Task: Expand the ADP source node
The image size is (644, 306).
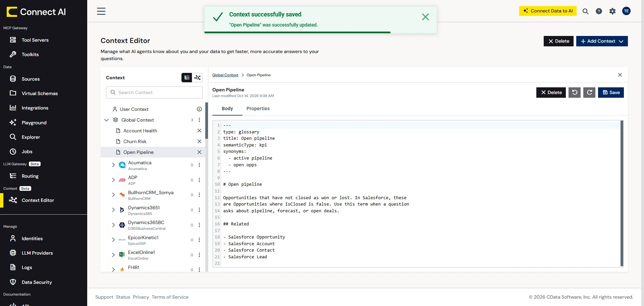Action: click(x=113, y=180)
